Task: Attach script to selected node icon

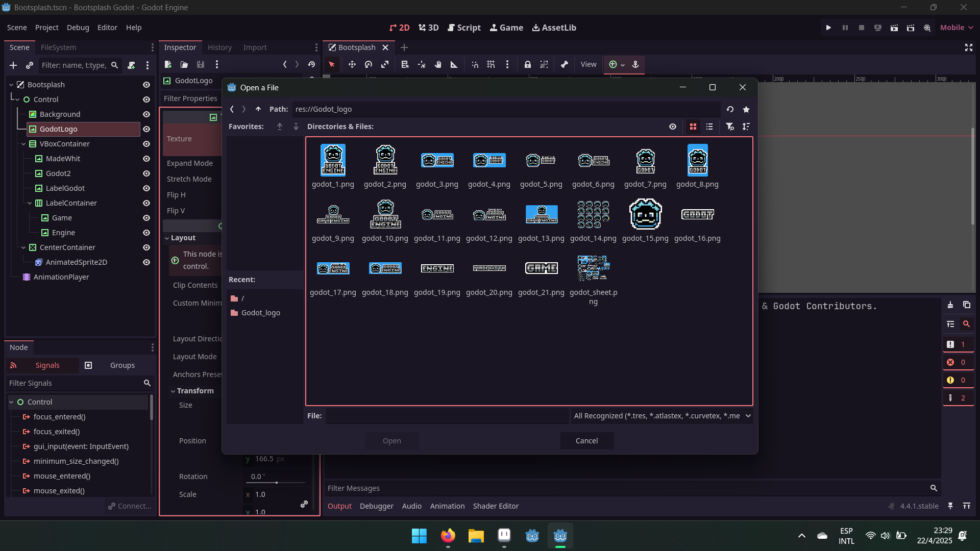Action: [131, 65]
